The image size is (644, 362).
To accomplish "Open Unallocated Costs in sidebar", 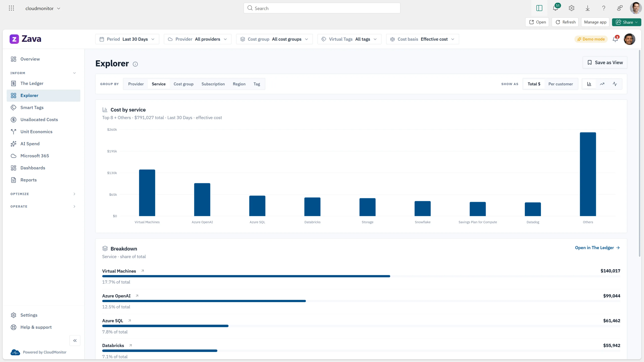I will coord(43,120).
